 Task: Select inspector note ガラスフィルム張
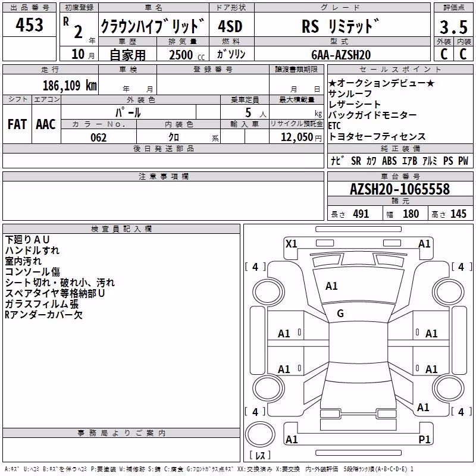42,304
